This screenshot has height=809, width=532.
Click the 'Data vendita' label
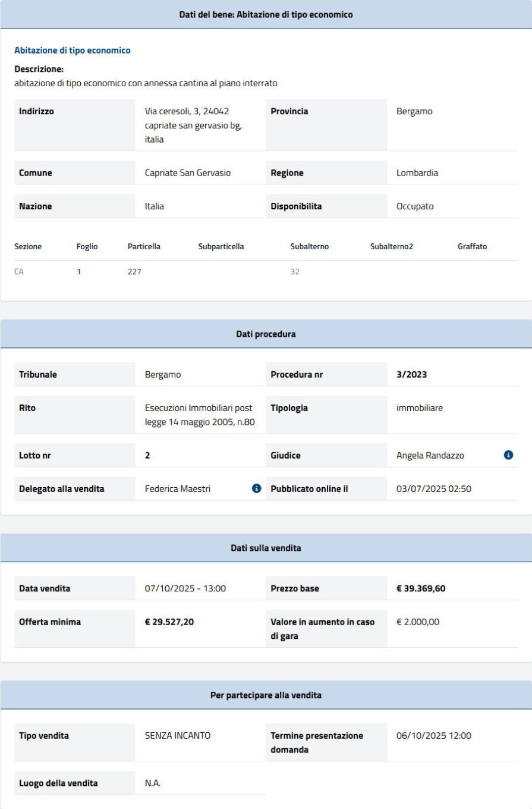pos(45,588)
